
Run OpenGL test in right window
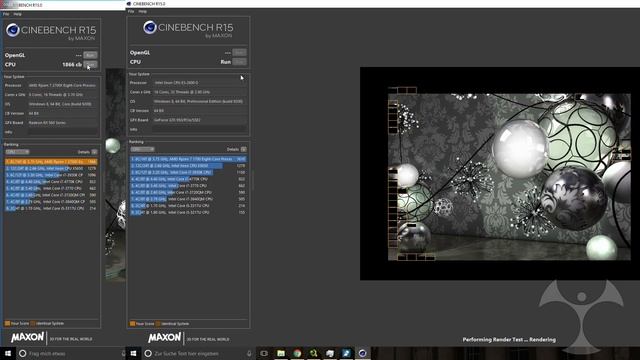(x=239, y=52)
